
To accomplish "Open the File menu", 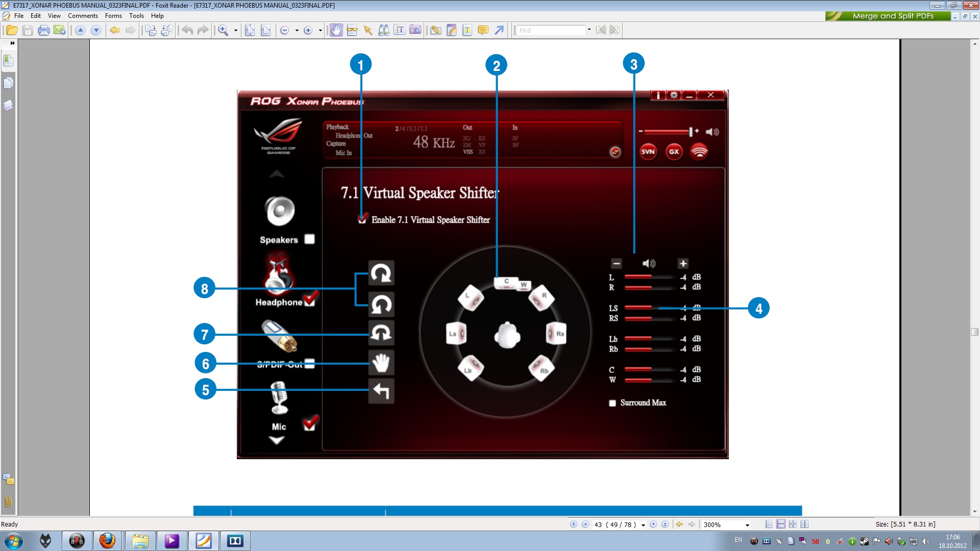I will [19, 16].
